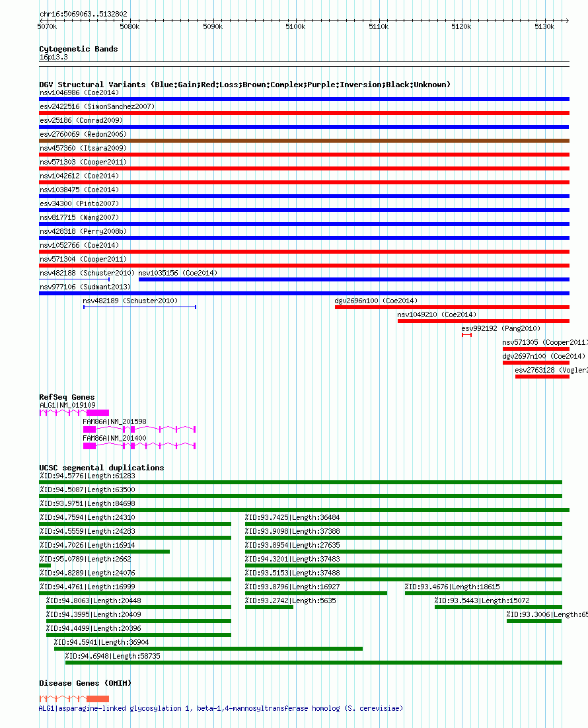Click %ID:94.5941|Length:36904 duplication bar
588x728 pixels.
point(209,649)
